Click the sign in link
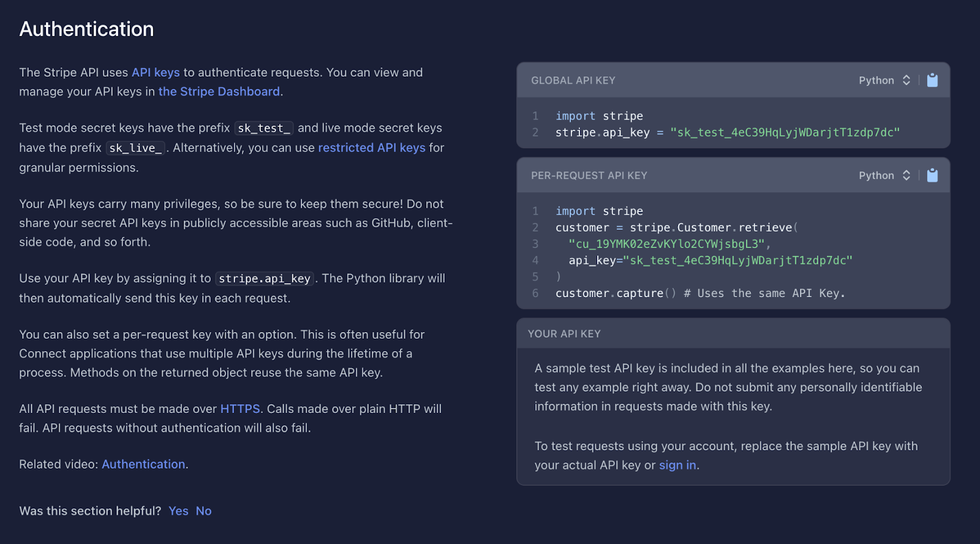Image resolution: width=980 pixels, height=544 pixels. click(677, 465)
